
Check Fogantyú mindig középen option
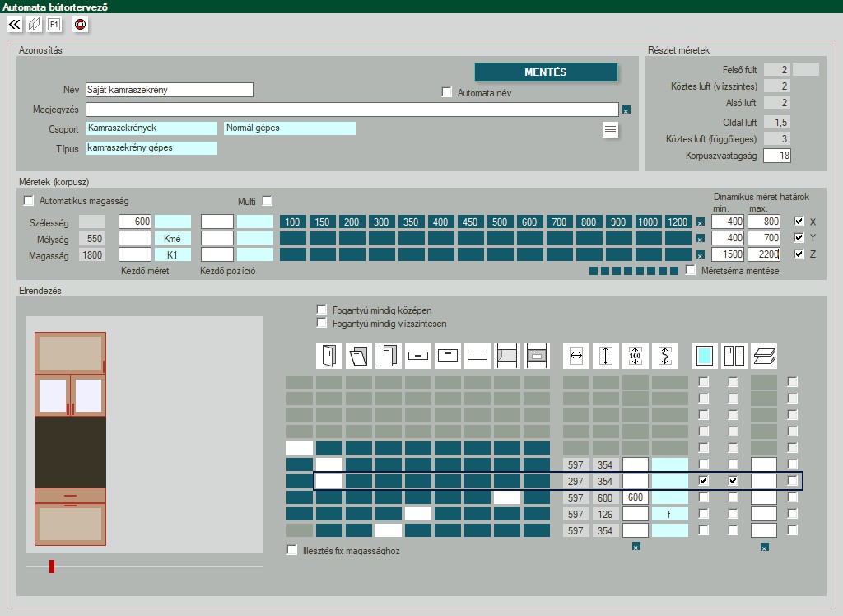pos(322,310)
